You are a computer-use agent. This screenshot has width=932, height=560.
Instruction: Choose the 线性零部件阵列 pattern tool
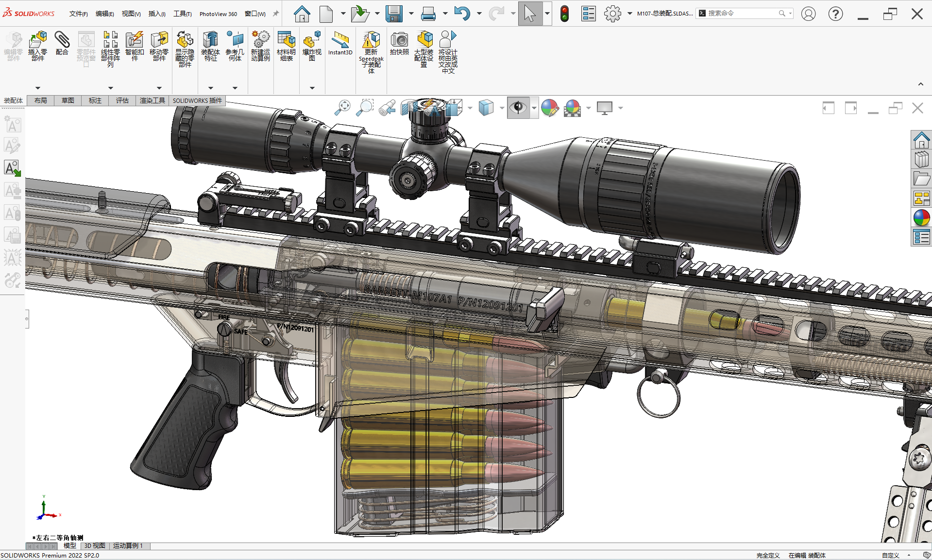pos(110,49)
